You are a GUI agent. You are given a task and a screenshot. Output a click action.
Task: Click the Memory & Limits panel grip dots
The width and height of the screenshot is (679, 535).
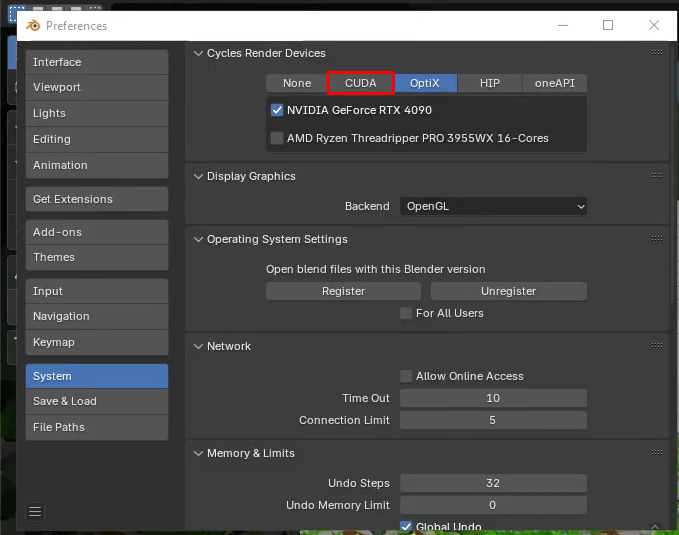point(656,453)
